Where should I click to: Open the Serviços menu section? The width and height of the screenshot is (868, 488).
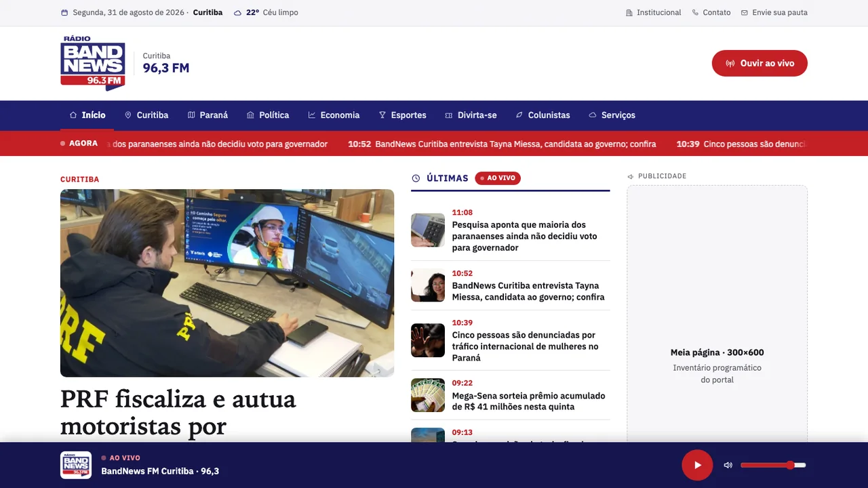612,115
